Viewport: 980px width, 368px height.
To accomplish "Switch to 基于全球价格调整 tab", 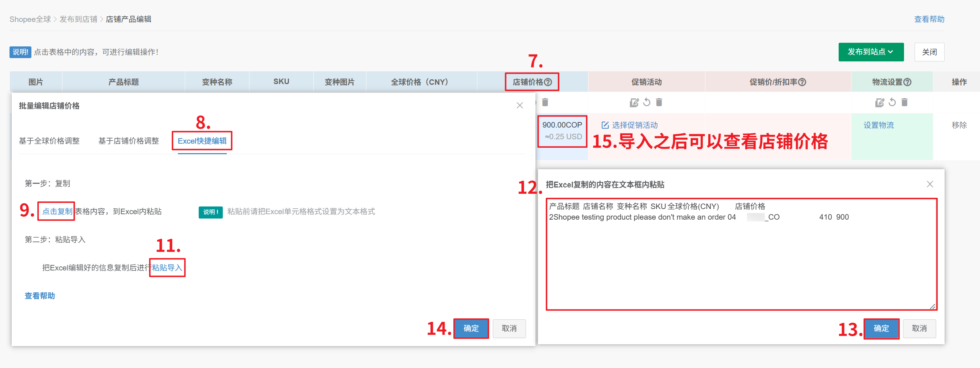I will click(49, 141).
